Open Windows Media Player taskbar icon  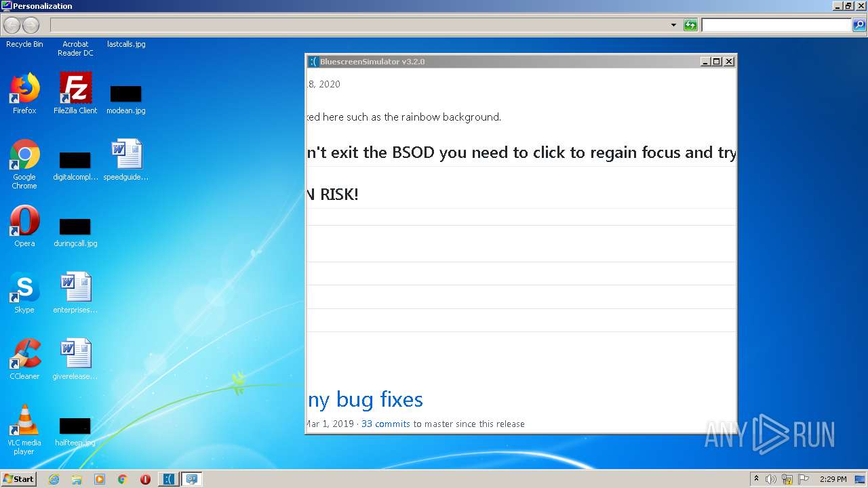click(x=100, y=479)
